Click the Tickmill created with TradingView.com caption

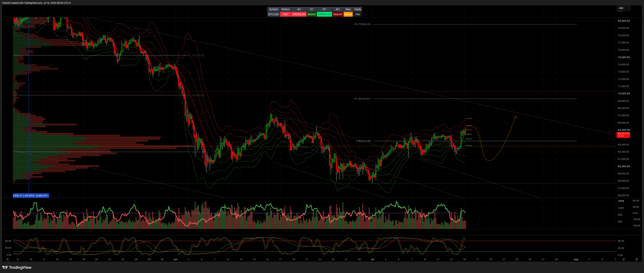click(36, 3)
